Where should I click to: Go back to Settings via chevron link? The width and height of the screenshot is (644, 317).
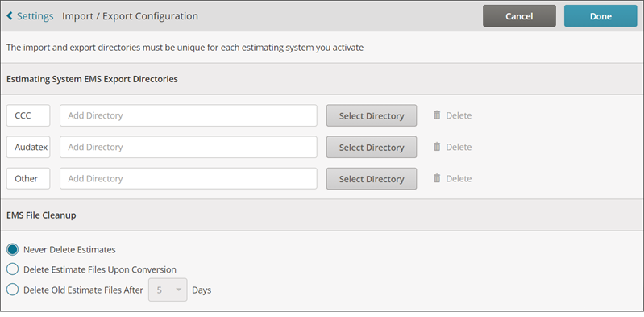click(30, 16)
